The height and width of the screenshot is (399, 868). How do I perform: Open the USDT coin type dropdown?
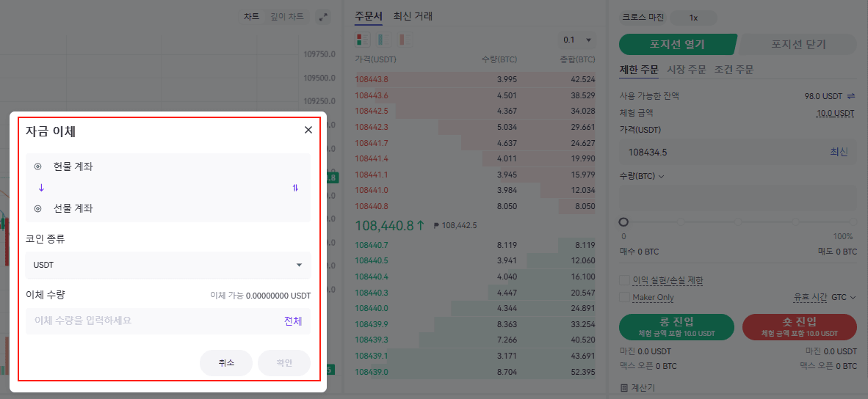coord(168,265)
